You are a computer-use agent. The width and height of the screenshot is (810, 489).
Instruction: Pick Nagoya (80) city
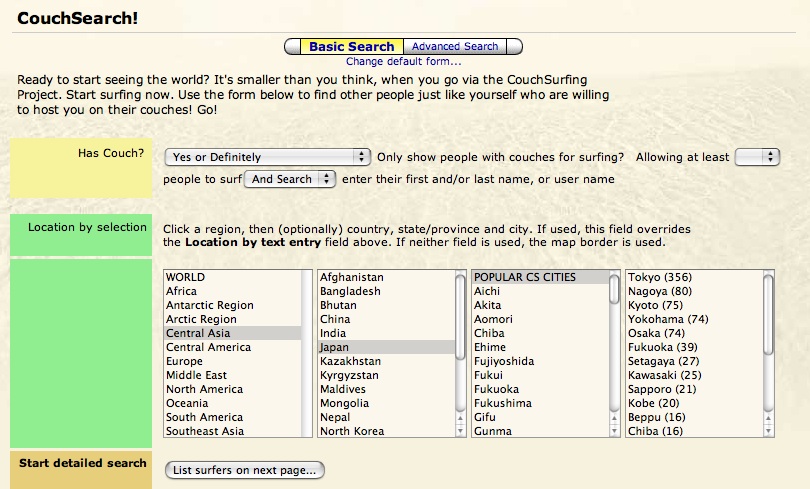pos(695,291)
